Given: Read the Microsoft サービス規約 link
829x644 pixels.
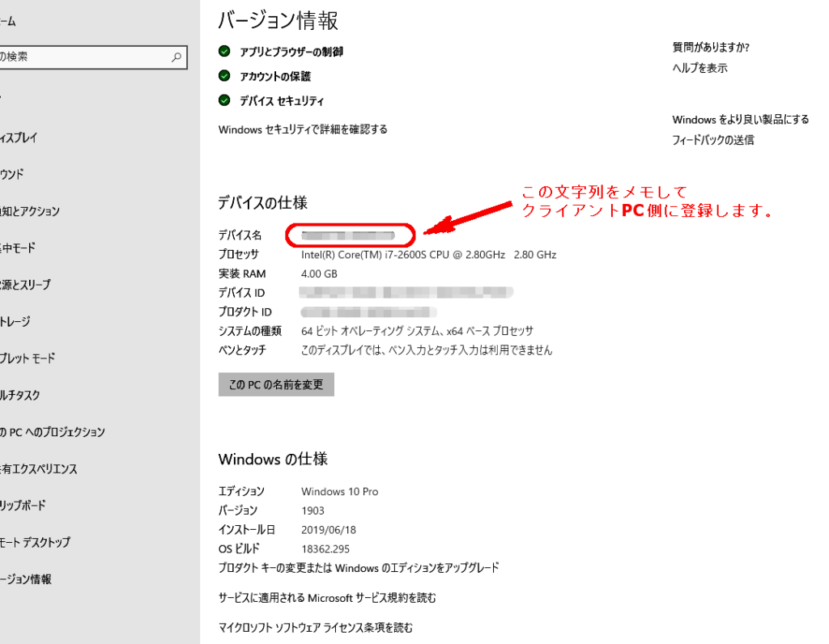Looking at the screenshot, I should point(327,599).
